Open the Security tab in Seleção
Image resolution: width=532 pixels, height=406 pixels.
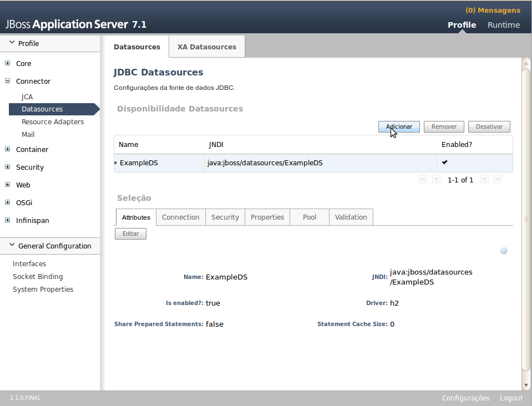tap(225, 217)
